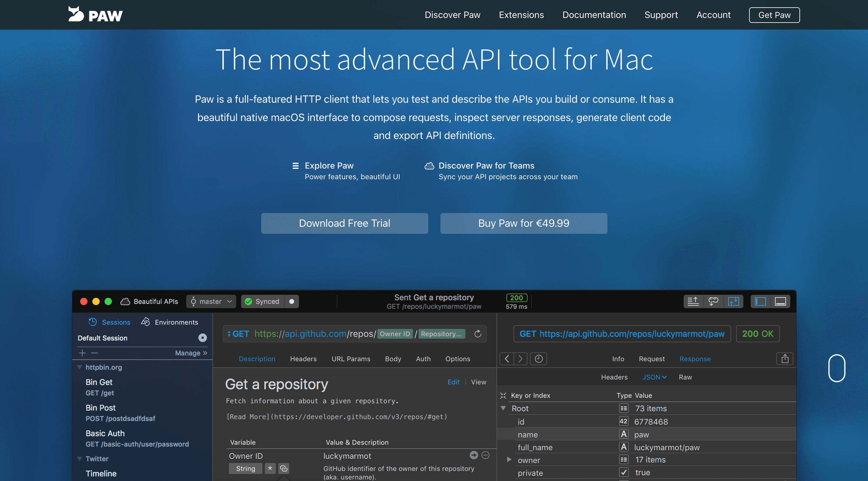868x481 pixels.
Task: Click the Get Paw button
Action: [x=774, y=15]
